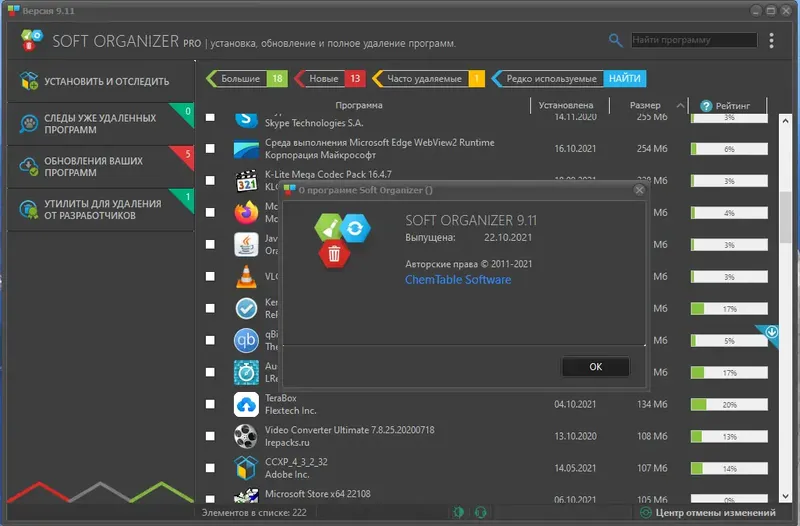The height and width of the screenshot is (526, 800).
Task: Click the program list scroll-up arrow
Action: click(785, 121)
